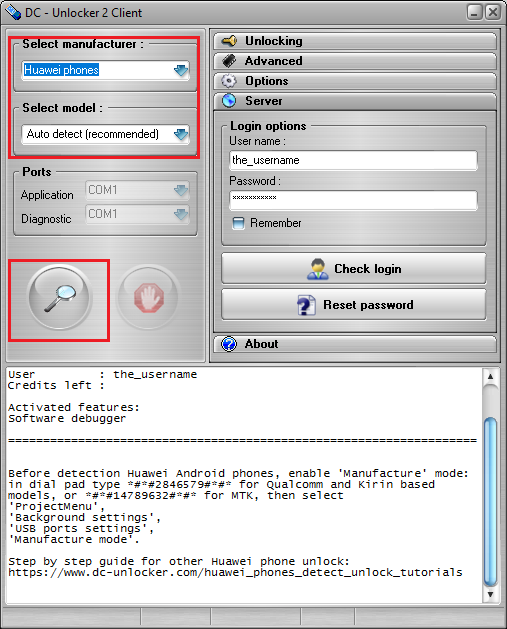Click the Huawei phones manufacturer field
Image resolution: width=507 pixels, height=629 pixels.
point(105,70)
